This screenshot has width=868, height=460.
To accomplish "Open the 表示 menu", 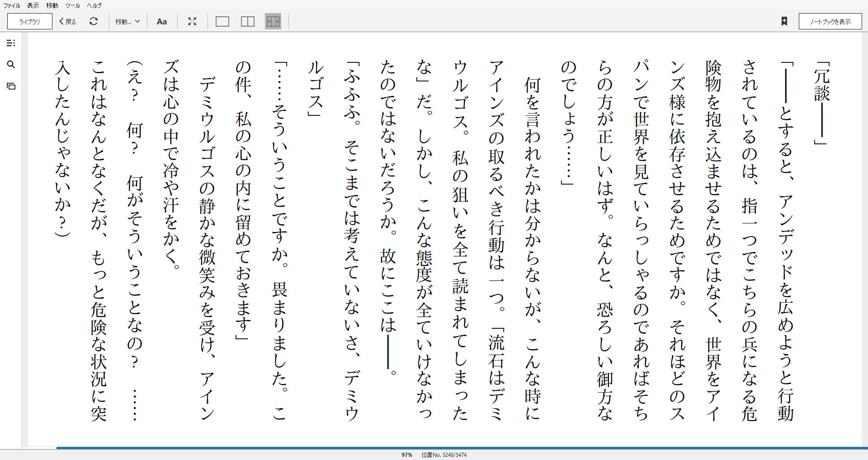I will [x=33, y=5].
